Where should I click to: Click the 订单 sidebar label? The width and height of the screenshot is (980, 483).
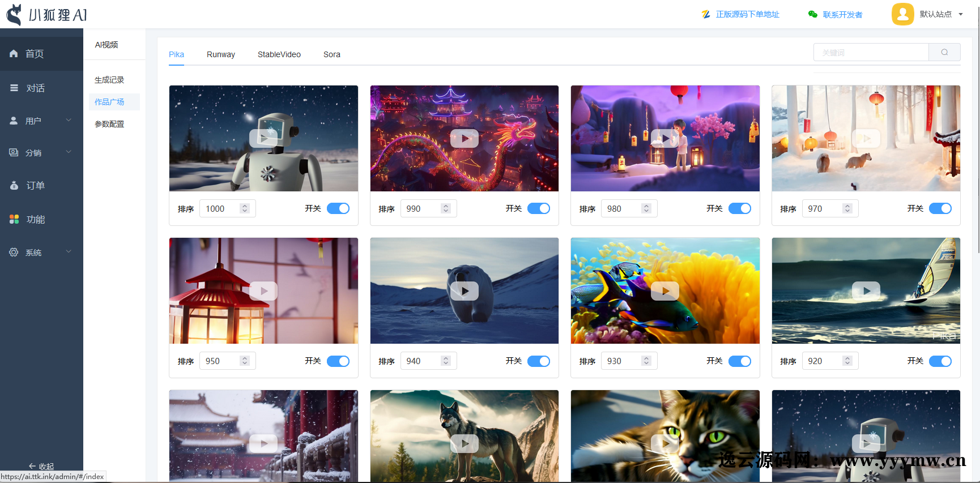pyautogui.click(x=35, y=185)
